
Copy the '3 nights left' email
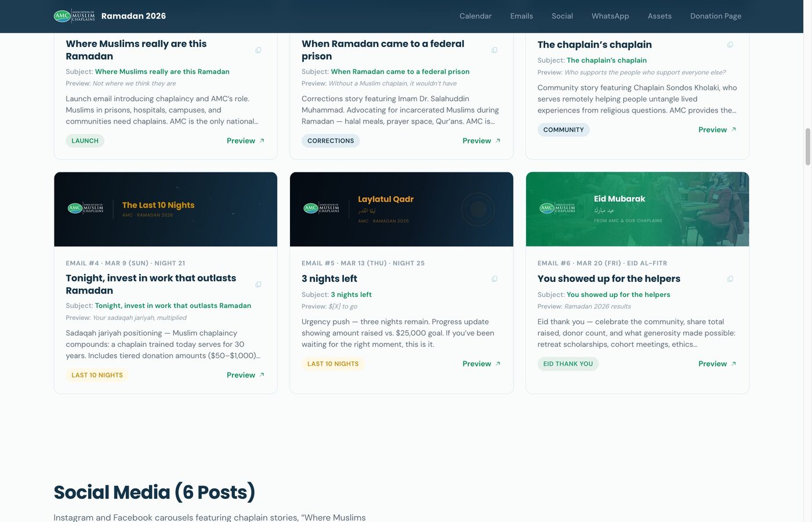[x=494, y=279]
